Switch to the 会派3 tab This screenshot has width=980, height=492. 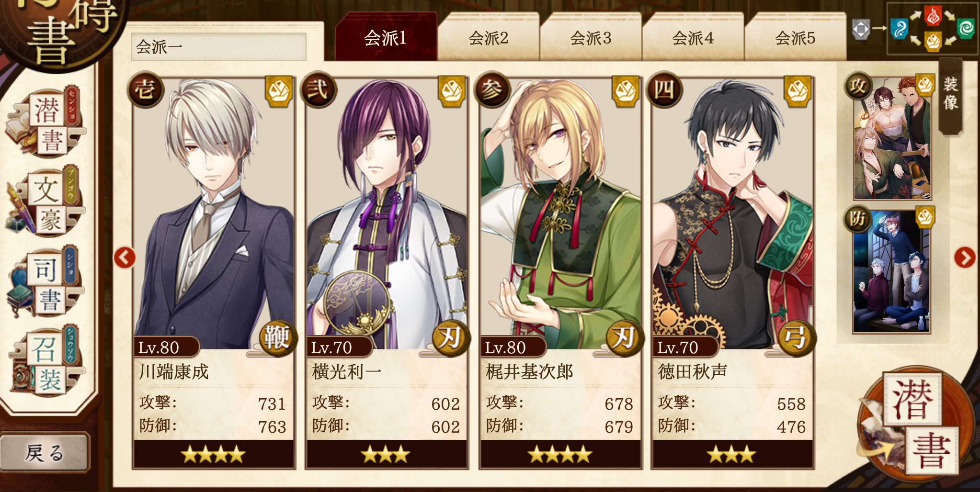(591, 37)
